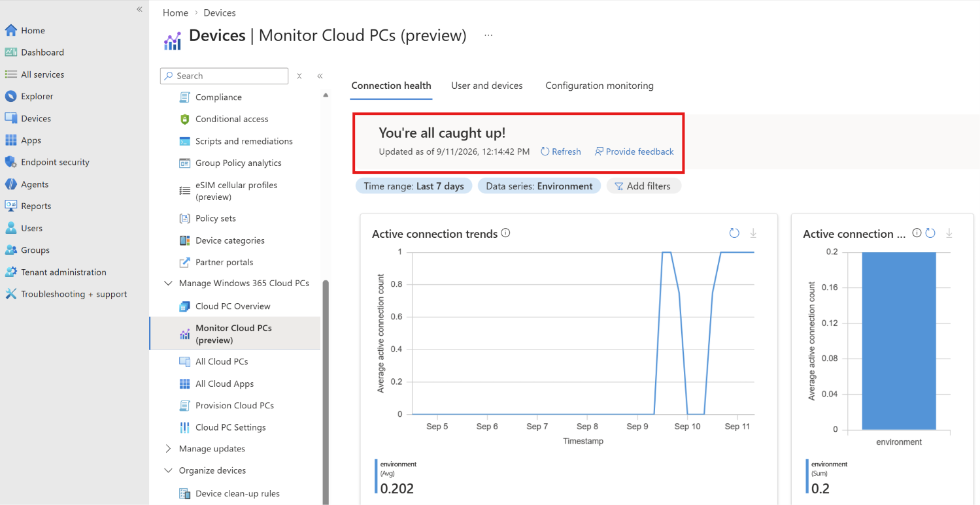Open Troubleshooting + support wrench icon
This screenshot has width=980, height=505.
tap(10, 294)
